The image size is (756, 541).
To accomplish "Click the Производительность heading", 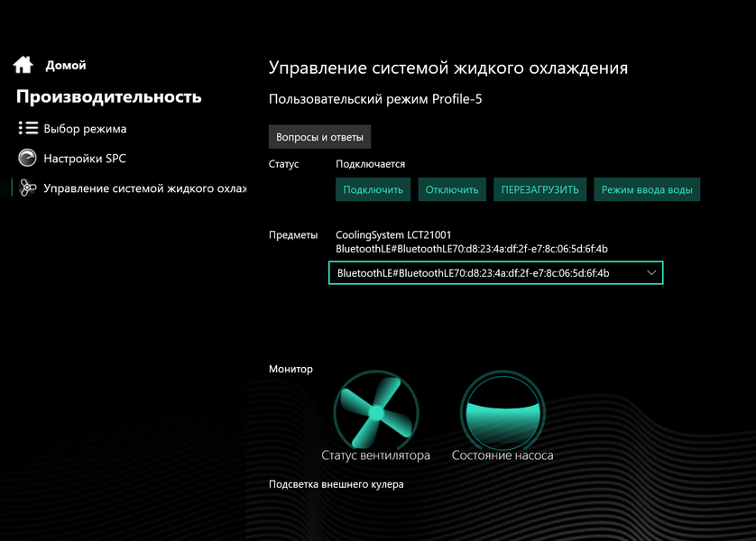I will pyautogui.click(x=109, y=96).
